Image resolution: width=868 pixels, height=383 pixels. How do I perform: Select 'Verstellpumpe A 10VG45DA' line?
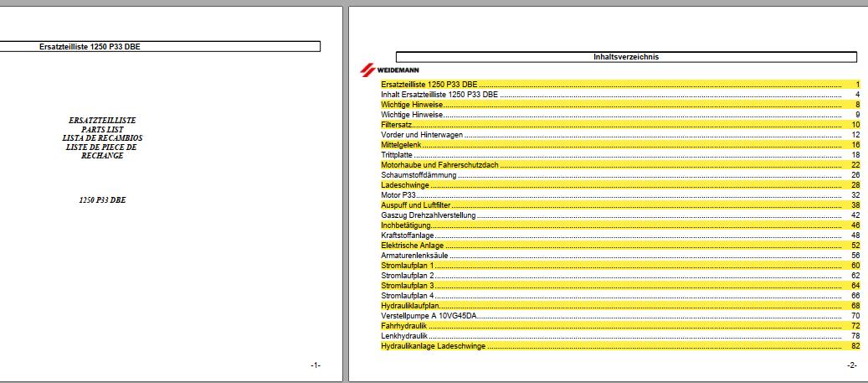(x=620, y=316)
